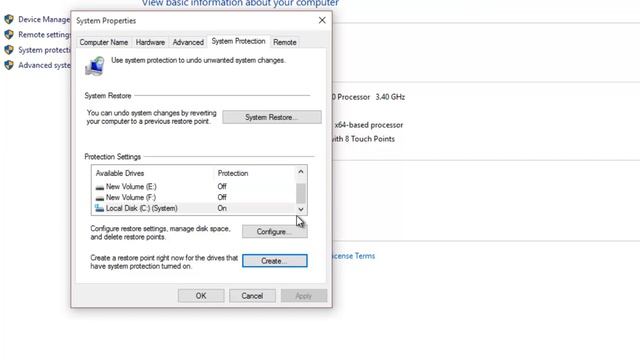Click the system protection computer icon
The width and height of the screenshot is (640, 360).
(95, 66)
